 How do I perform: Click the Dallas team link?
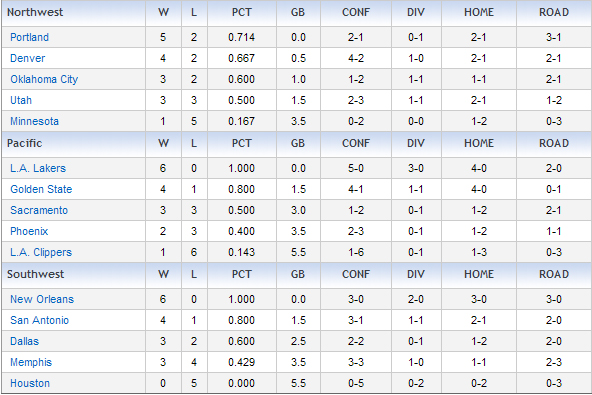25,341
